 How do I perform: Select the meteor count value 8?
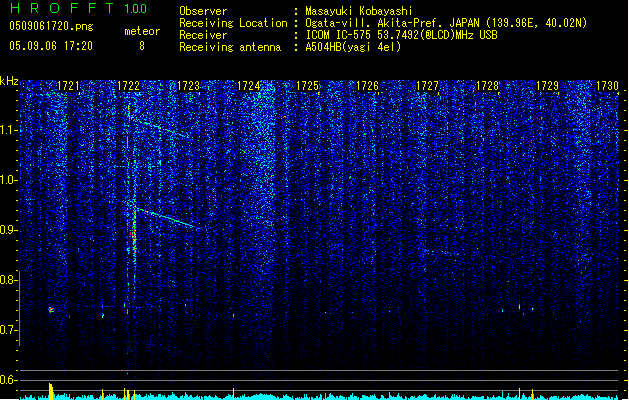tap(142, 46)
